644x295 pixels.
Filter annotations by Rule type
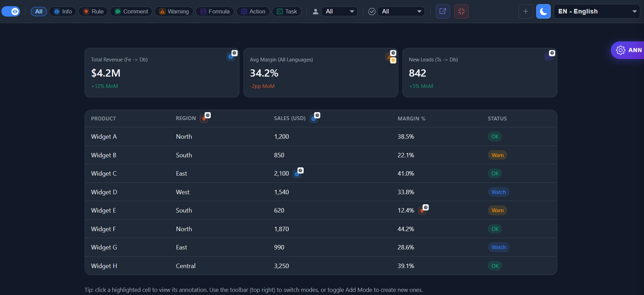click(93, 11)
